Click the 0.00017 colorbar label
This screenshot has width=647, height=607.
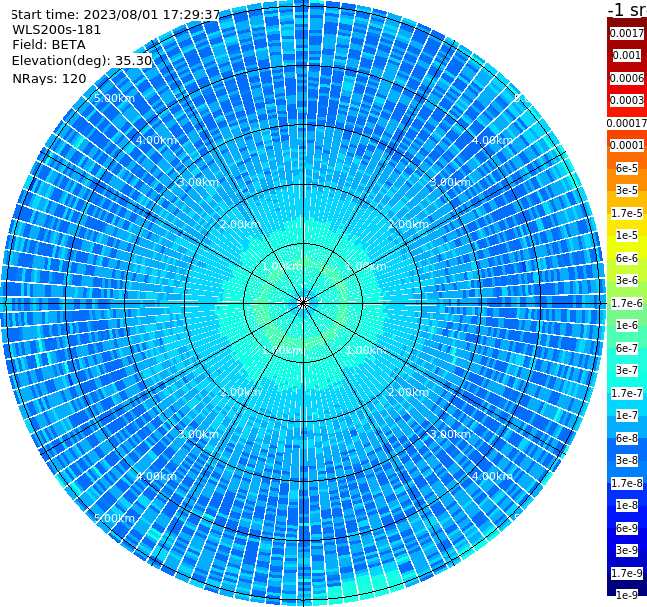pyautogui.click(x=627, y=123)
